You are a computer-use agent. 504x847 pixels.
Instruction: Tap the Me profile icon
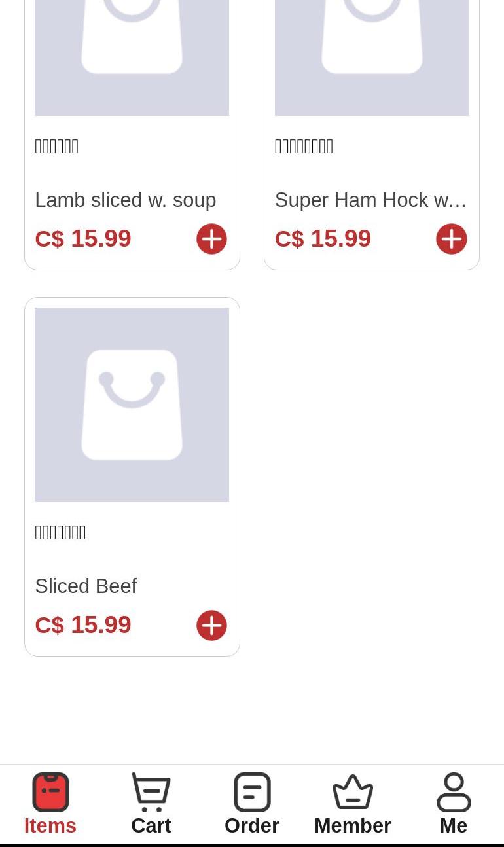454,792
